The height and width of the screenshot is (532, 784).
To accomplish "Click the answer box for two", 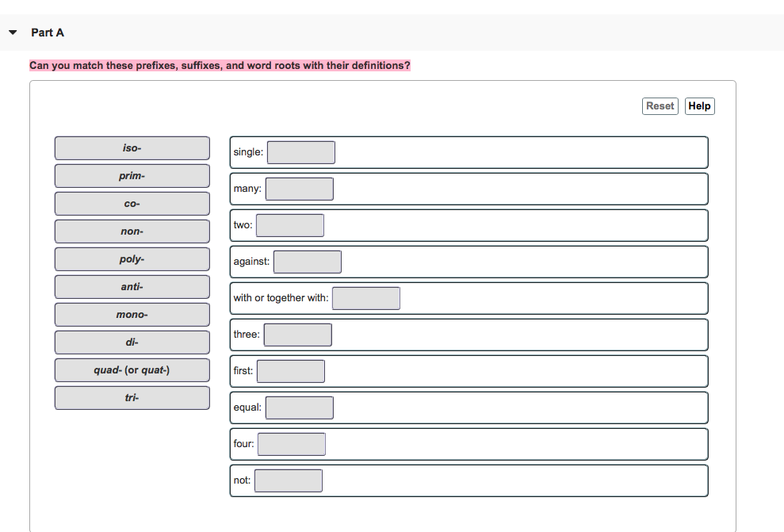I will click(290, 224).
